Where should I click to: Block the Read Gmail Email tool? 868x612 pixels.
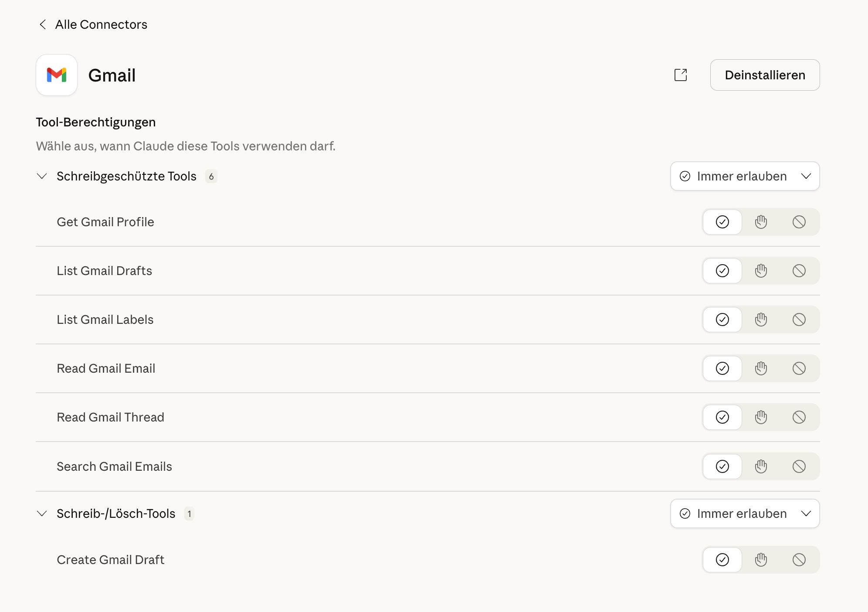point(799,368)
